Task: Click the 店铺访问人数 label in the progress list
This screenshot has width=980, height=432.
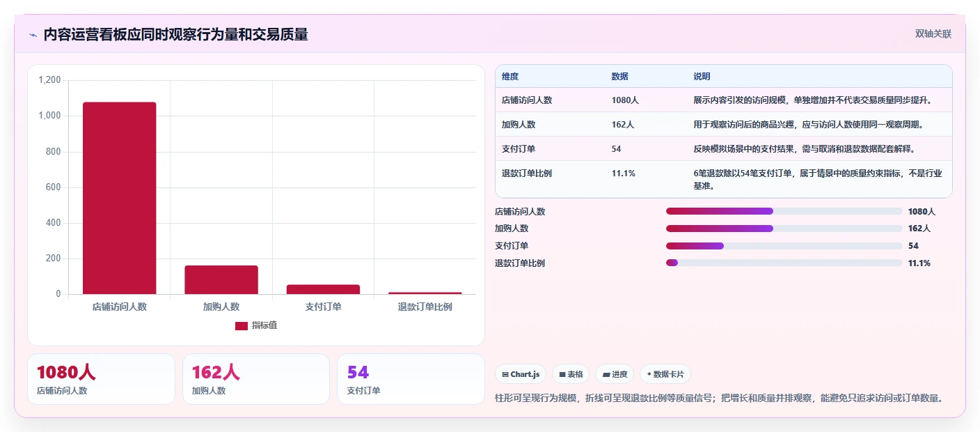Action: point(520,211)
